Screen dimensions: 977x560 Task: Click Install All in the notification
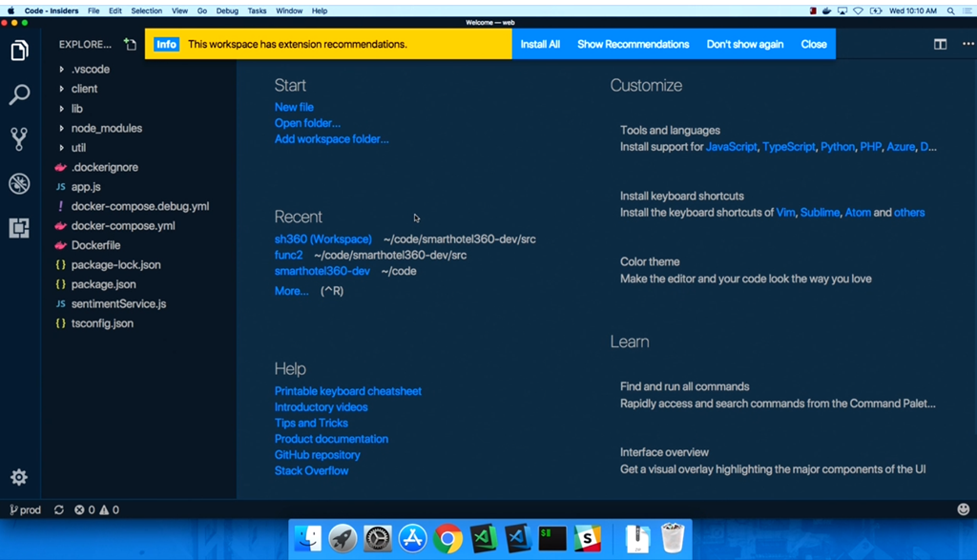point(540,44)
